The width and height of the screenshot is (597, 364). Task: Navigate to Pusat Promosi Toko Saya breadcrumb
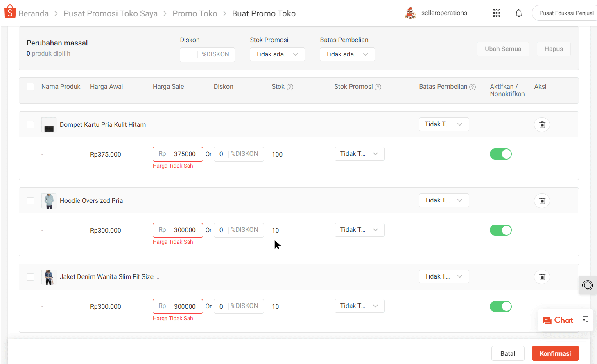[111, 13]
